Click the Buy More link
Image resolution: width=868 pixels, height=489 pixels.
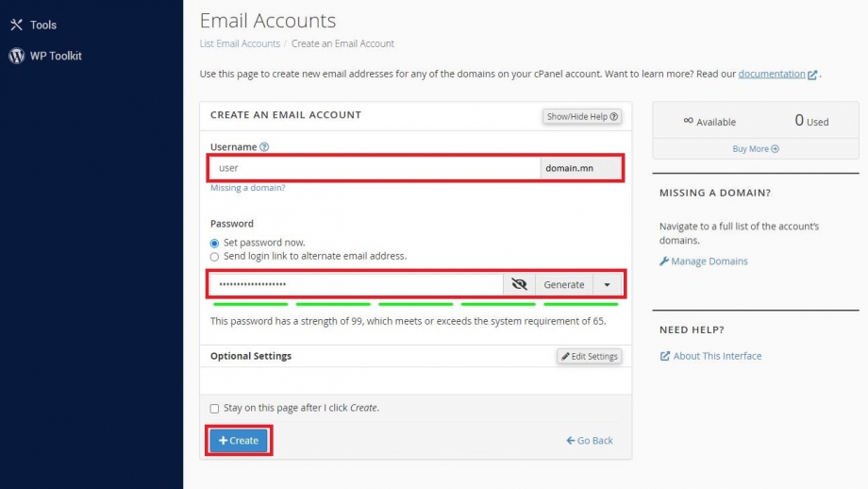pyautogui.click(x=756, y=148)
